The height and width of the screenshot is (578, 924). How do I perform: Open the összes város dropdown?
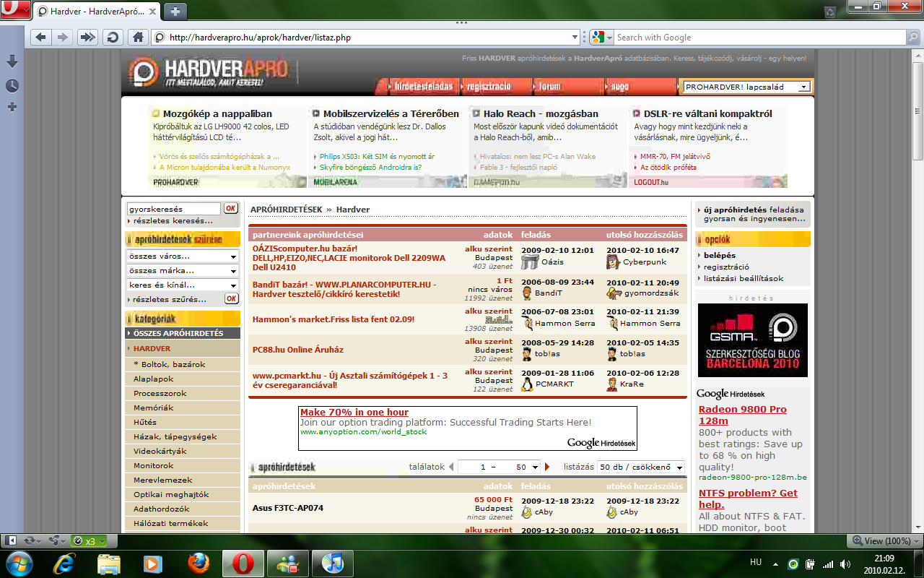[183, 256]
